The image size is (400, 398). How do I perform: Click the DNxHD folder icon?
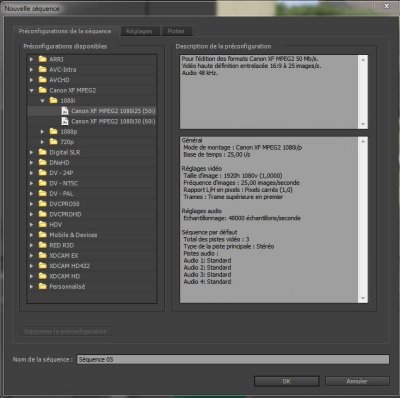[x=42, y=163]
